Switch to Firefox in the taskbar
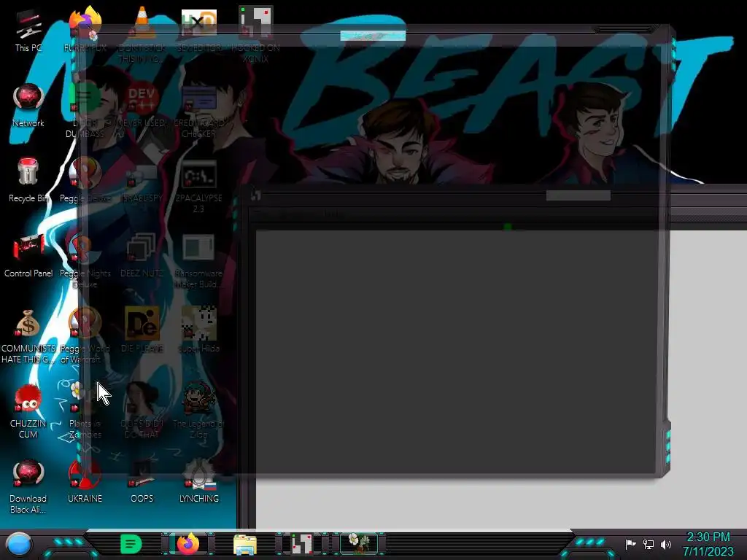Image resolution: width=747 pixels, height=560 pixels. pos(187,544)
